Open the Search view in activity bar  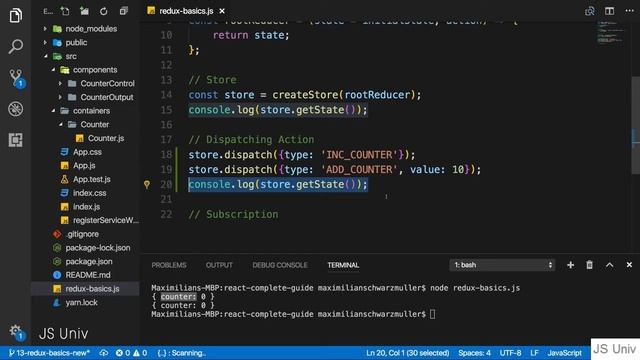[16, 46]
